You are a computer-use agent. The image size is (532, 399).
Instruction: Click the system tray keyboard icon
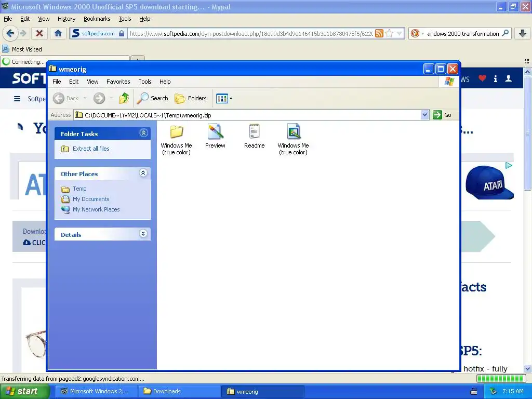[474, 392]
